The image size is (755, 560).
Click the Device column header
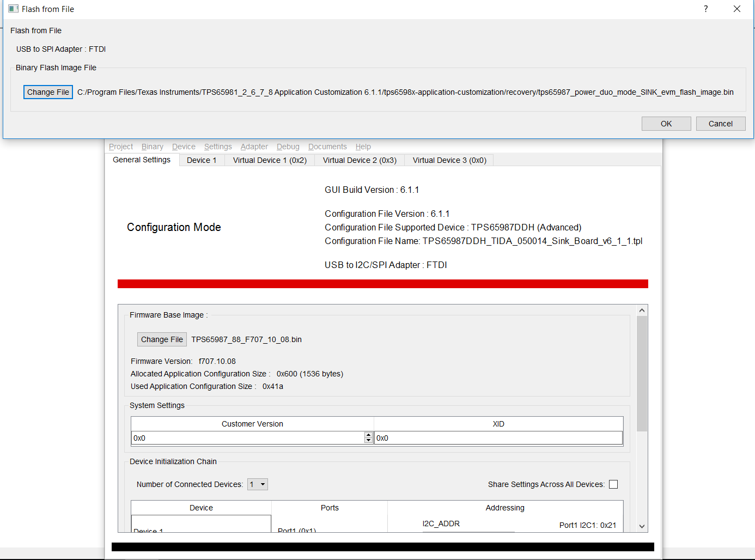tap(201, 508)
